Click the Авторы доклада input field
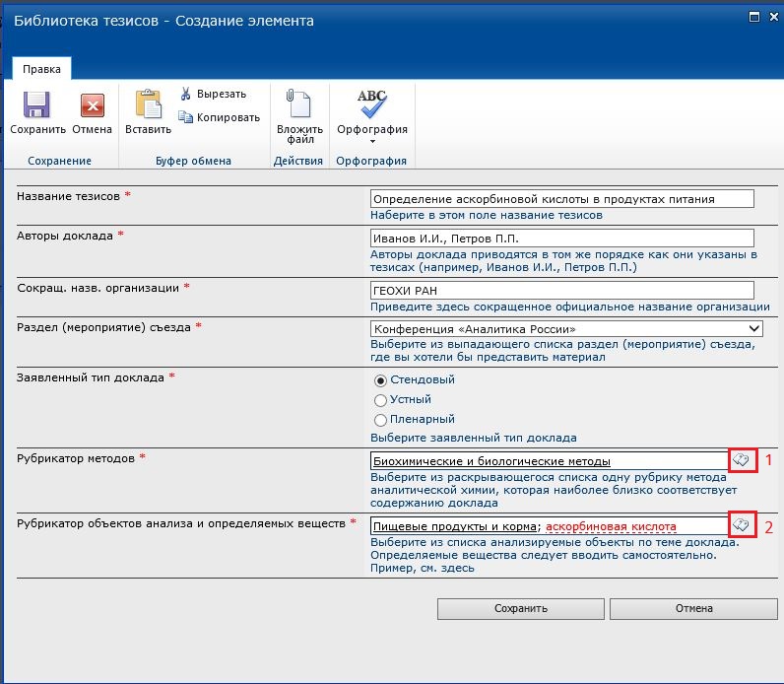This screenshot has width=784, height=684. pyautogui.click(x=562, y=239)
